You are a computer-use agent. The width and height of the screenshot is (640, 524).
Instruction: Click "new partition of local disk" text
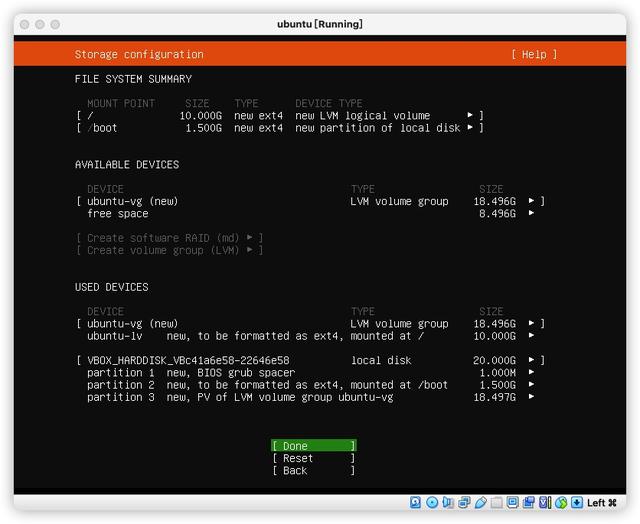coord(378,128)
